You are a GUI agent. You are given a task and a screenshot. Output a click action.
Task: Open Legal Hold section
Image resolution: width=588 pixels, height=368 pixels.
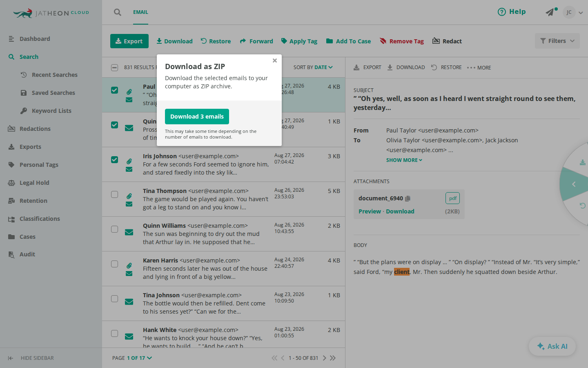pyautogui.click(x=34, y=183)
